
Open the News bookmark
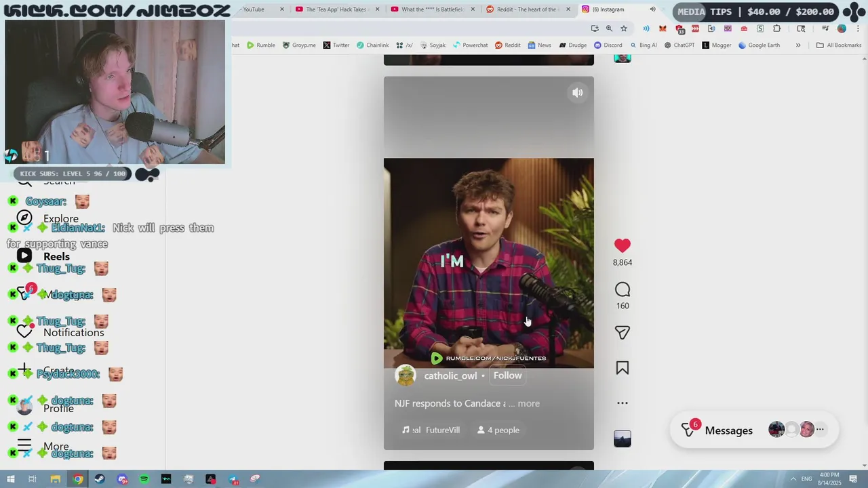coord(540,45)
